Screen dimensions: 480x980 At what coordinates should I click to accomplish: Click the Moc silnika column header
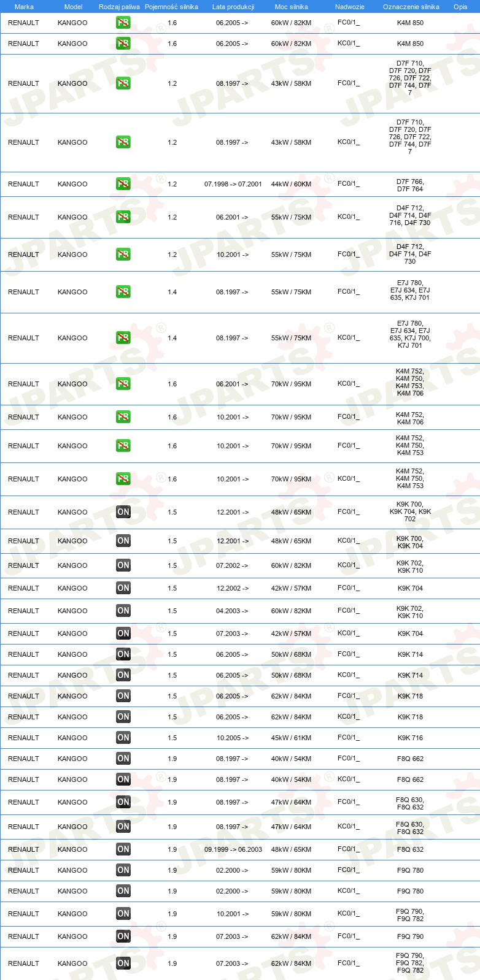click(x=292, y=7)
